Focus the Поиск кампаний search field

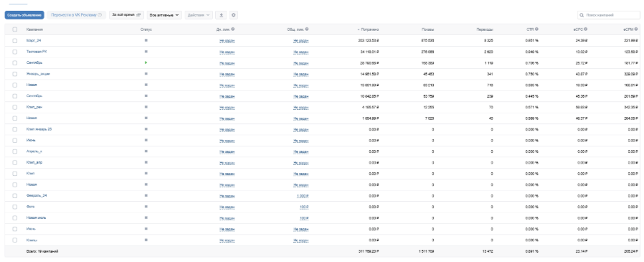click(x=608, y=15)
